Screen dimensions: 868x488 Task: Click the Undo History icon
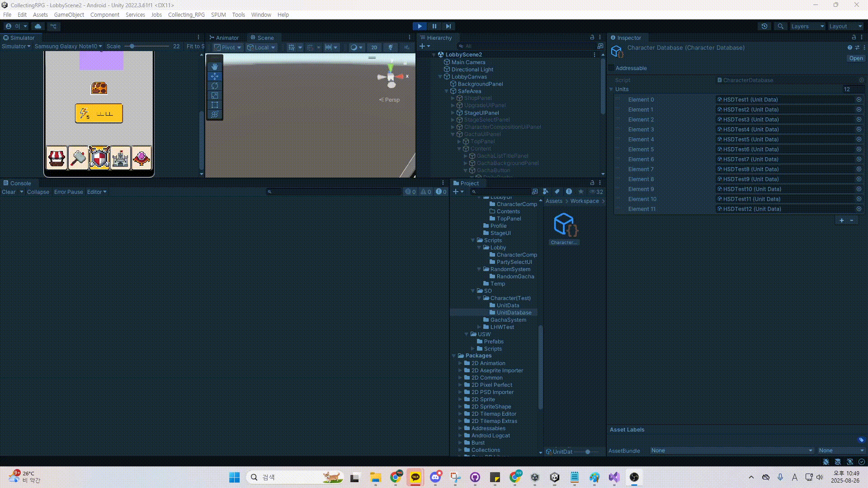coord(764,26)
